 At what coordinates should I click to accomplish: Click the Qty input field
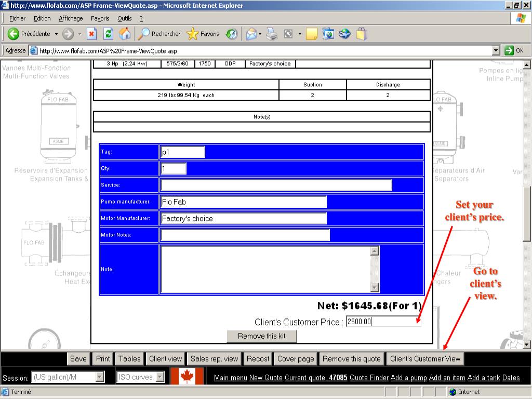(174, 169)
